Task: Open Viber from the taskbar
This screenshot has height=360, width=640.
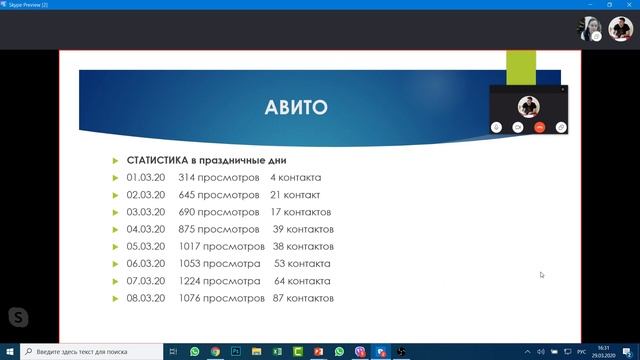Action: pyautogui.click(x=360, y=351)
